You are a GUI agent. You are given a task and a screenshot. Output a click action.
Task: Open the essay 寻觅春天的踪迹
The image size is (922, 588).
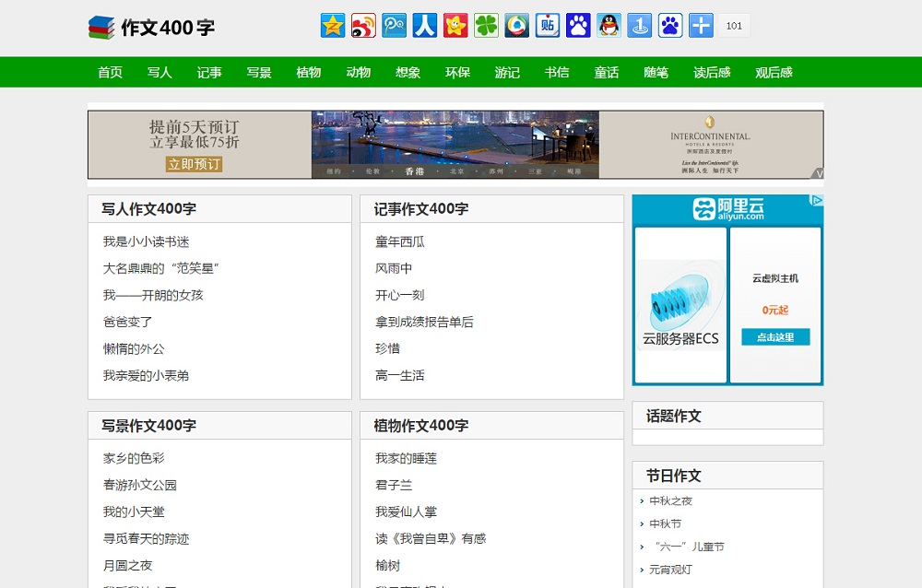[x=147, y=538]
